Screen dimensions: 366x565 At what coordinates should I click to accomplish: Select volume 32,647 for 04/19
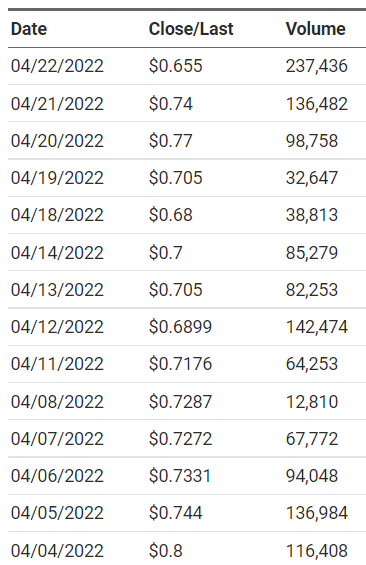tap(312, 178)
